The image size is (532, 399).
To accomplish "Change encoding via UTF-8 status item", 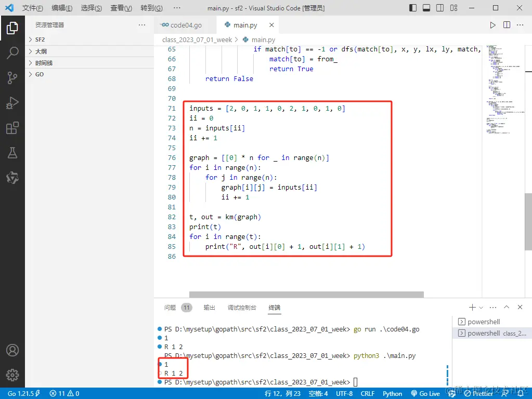I will pos(344,394).
